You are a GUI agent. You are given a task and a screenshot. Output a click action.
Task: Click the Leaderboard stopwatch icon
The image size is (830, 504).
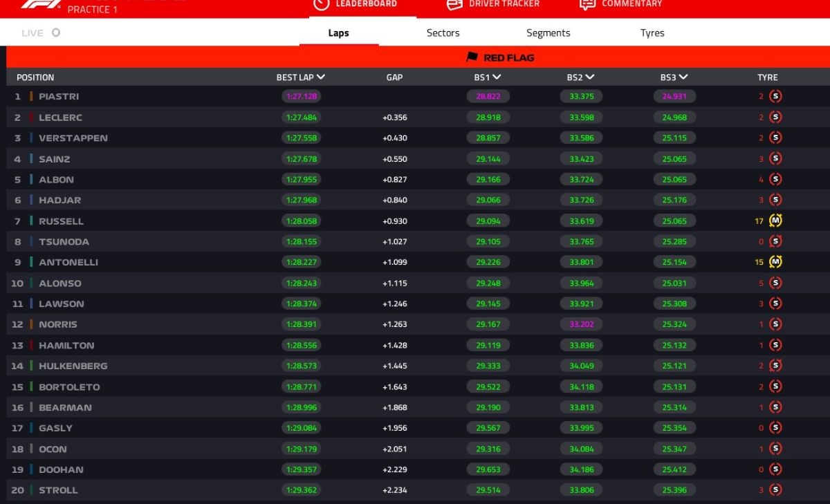(x=321, y=4)
